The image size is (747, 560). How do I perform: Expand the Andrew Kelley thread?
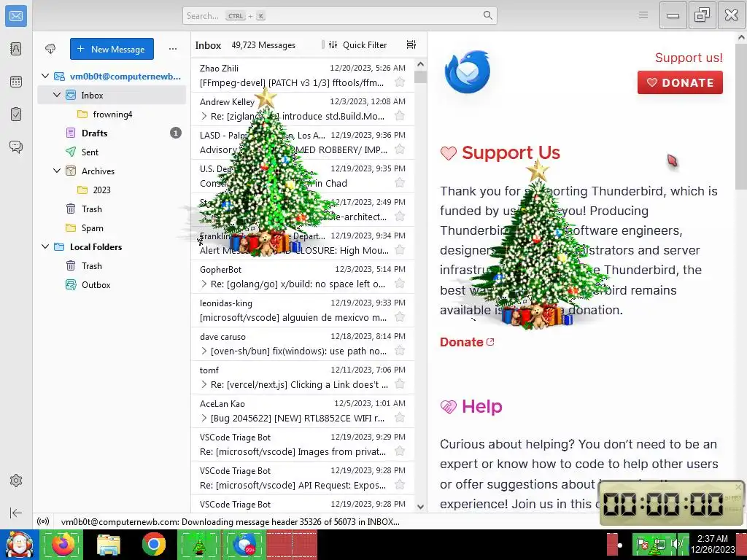pos(204,116)
